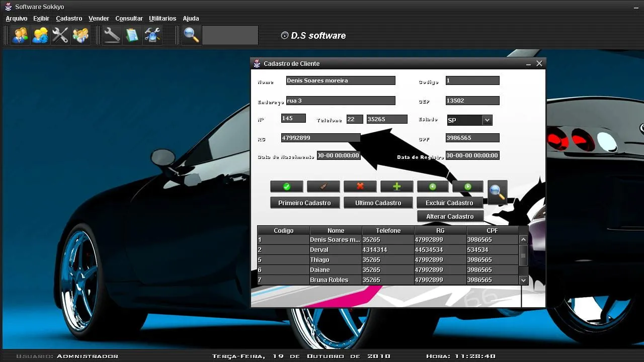This screenshot has height=362, width=644.
Task: Click the group of people toolbar icon
Action: tap(80, 35)
